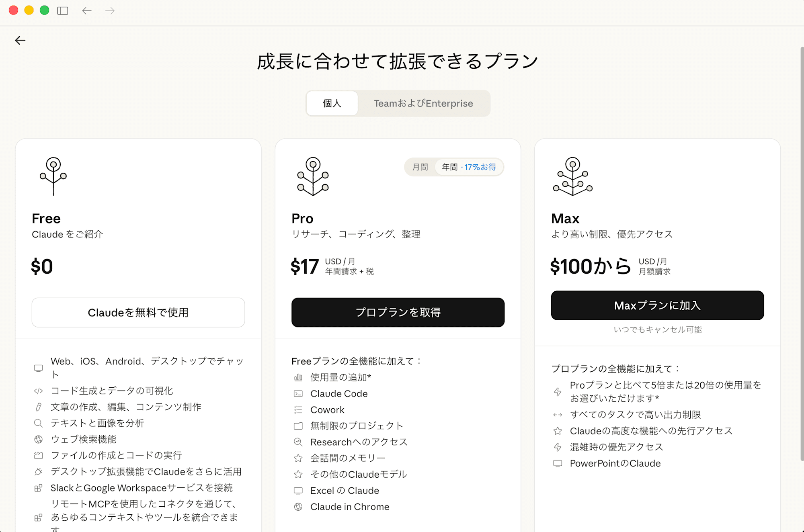Click the Claude Code terminal icon
Viewport: 804px width, 532px height.
[298, 394]
